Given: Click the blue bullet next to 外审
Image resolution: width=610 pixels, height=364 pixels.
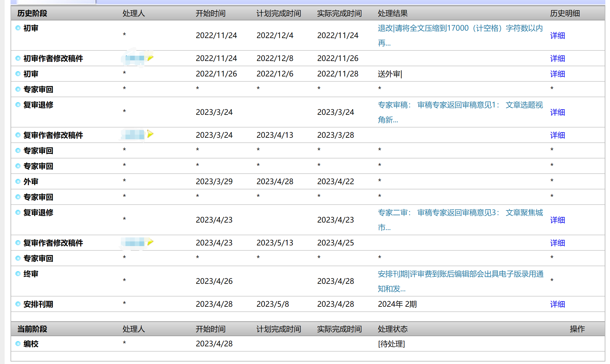Looking at the screenshot, I should [18, 181].
